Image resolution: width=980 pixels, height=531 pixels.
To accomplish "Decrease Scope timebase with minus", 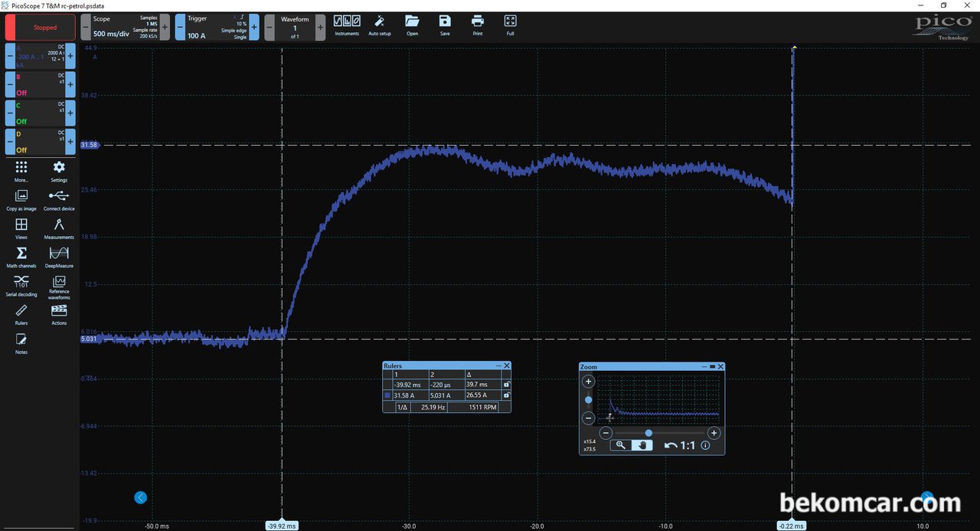I will [x=86, y=27].
